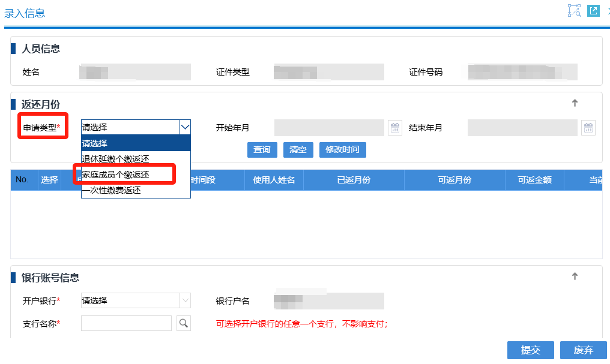Viewport: 610px width, 364px height.
Task: Open calendar picker for 开始年月
Action: pos(394,128)
